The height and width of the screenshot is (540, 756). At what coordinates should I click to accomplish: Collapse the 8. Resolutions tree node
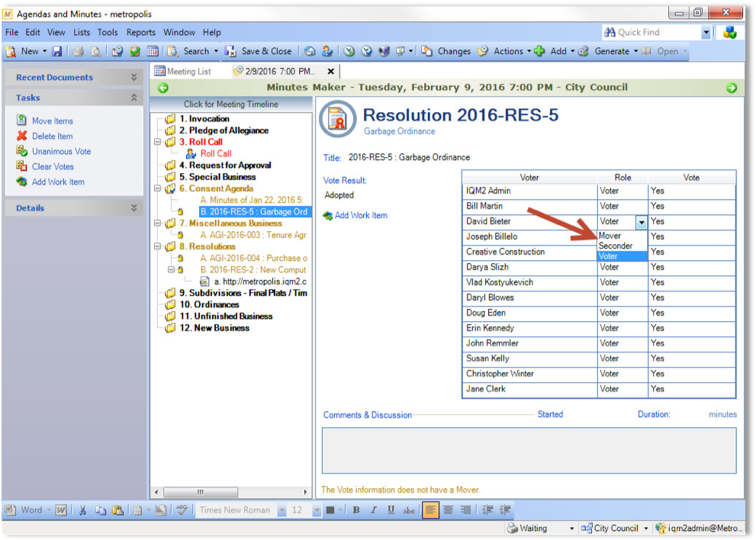pyautogui.click(x=157, y=246)
